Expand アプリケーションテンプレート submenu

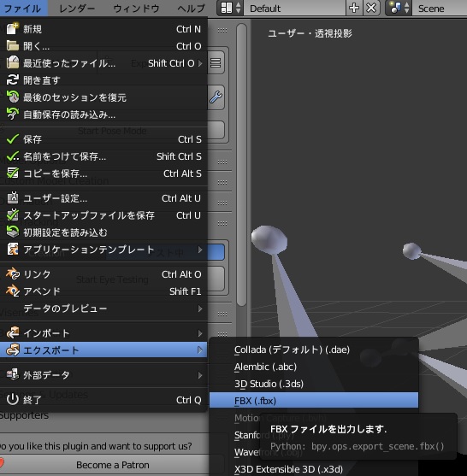tap(103, 250)
